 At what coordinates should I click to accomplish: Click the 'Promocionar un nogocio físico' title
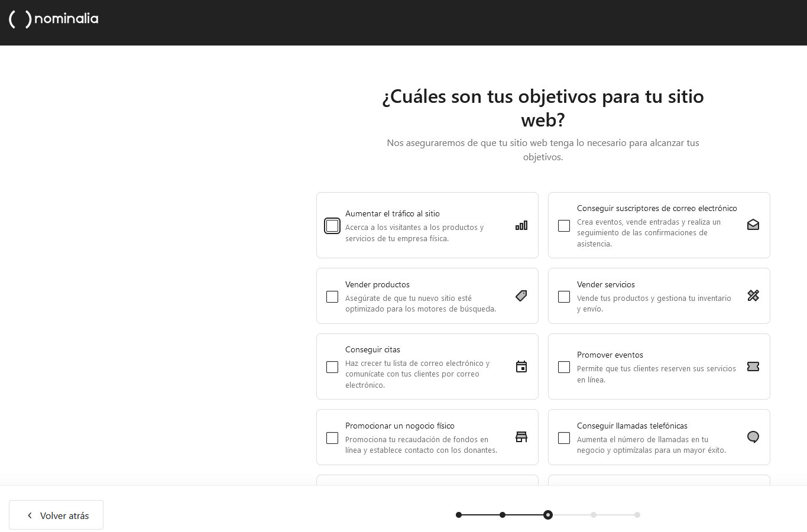tap(400, 426)
